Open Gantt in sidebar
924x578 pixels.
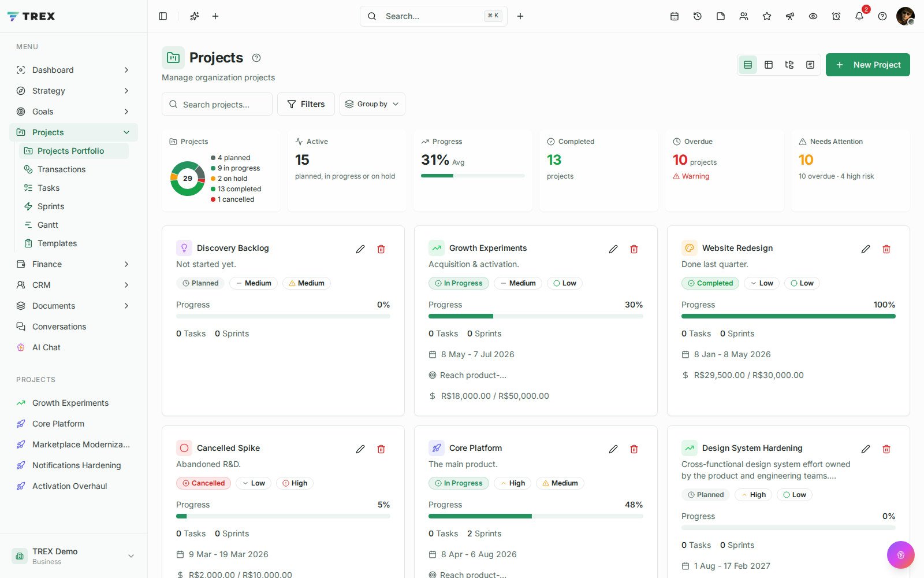74,225
